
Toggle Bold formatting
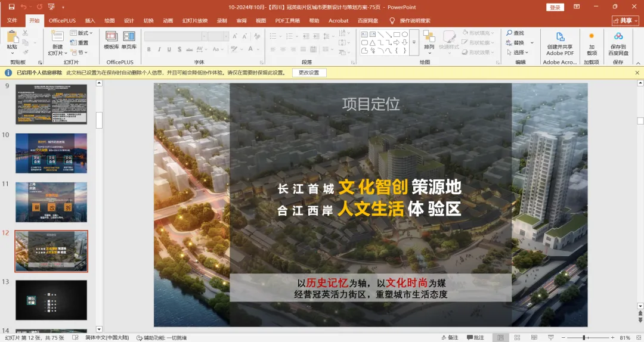(148, 49)
